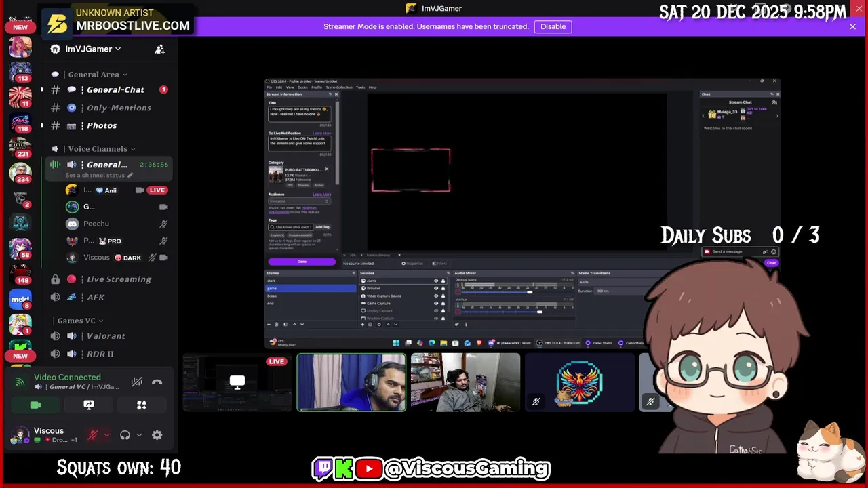This screenshot has width=868, height=488.
Task: Open the Scene Collection menu in OBS
Action: click(339, 87)
